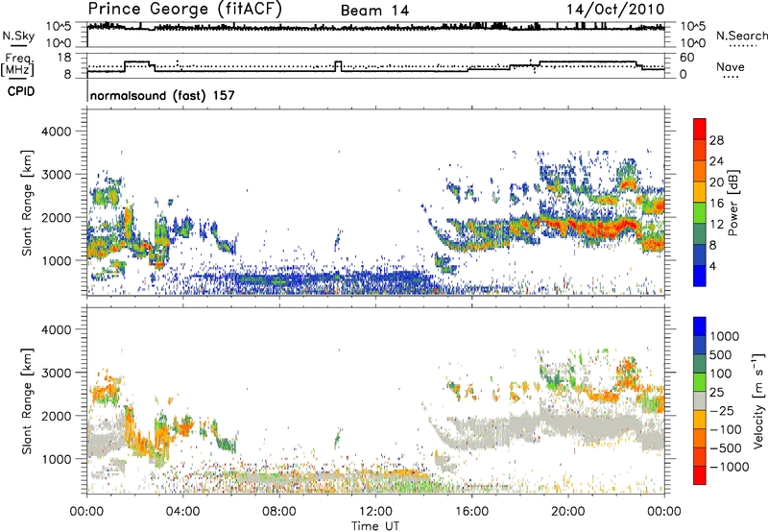The height and width of the screenshot is (532, 768).
Task: Click the "08:00" time tick label
Action: pos(279,512)
